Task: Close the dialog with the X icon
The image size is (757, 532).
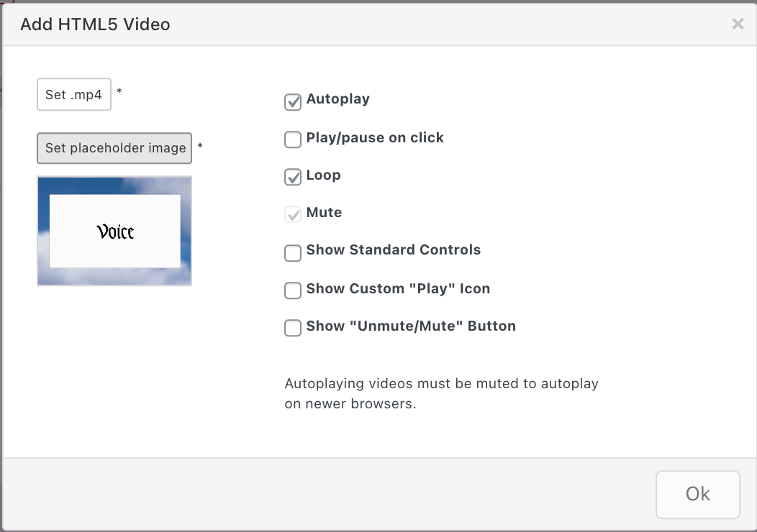Action: 738,24
